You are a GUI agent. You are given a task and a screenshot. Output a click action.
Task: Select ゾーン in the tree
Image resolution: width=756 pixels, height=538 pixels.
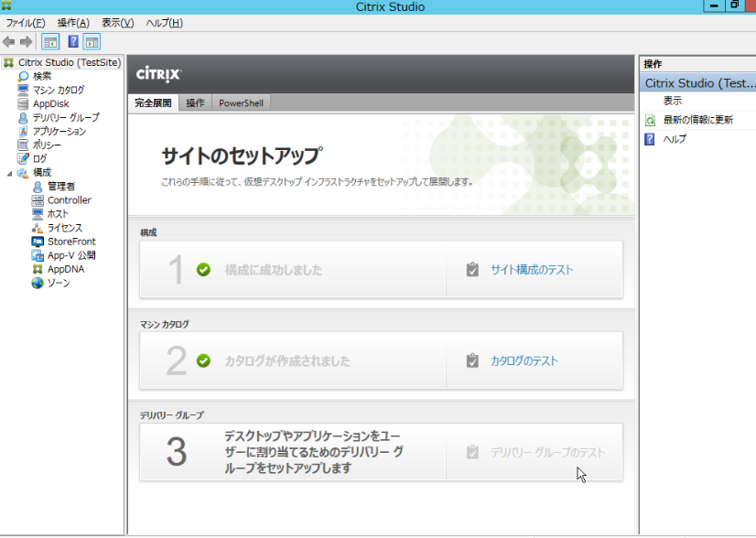tap(59, 283)
